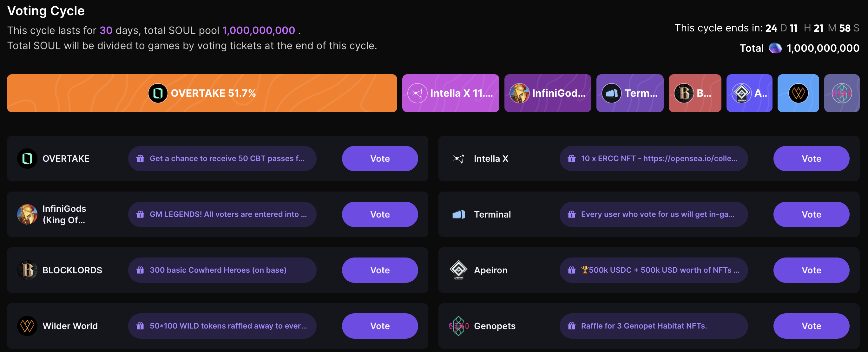Cast a vote for BLOCKLORDS
This screenshot has height=352, width=868.
[380, 270]
